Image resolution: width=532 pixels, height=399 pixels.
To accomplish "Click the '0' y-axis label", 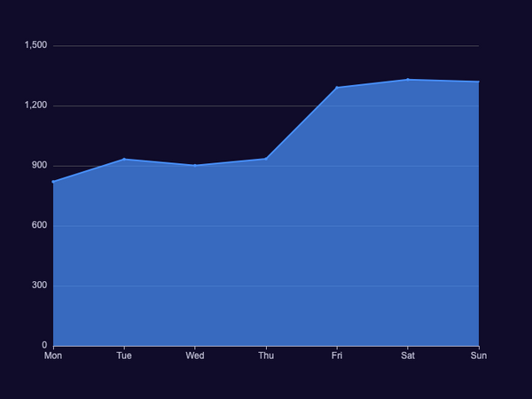I will [44, 346].
